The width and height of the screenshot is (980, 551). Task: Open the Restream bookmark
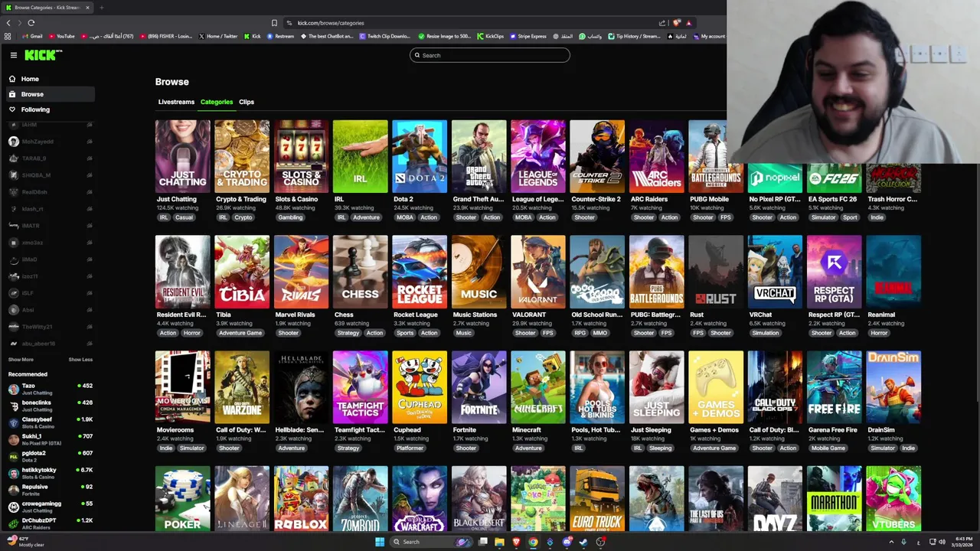pos(280,36)
